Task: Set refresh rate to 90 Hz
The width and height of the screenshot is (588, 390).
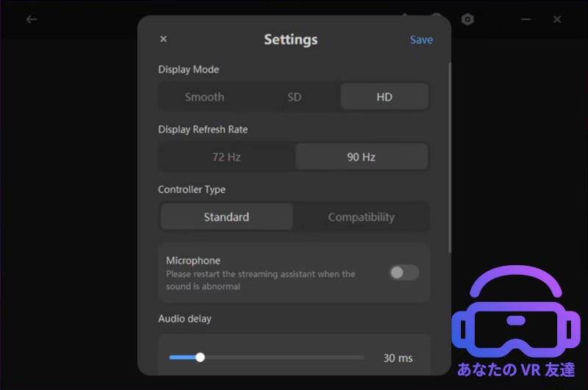Action: point(362,156)
